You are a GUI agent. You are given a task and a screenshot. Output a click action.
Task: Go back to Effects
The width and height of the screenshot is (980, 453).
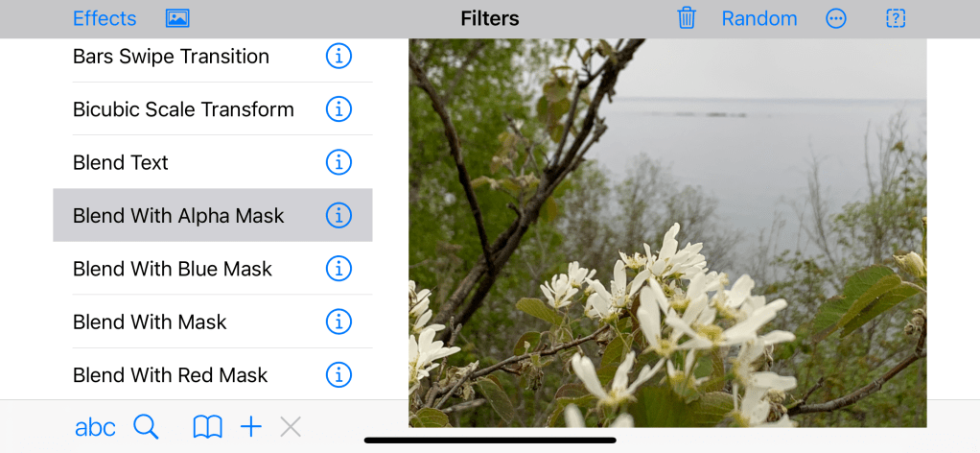click(105, 19)
